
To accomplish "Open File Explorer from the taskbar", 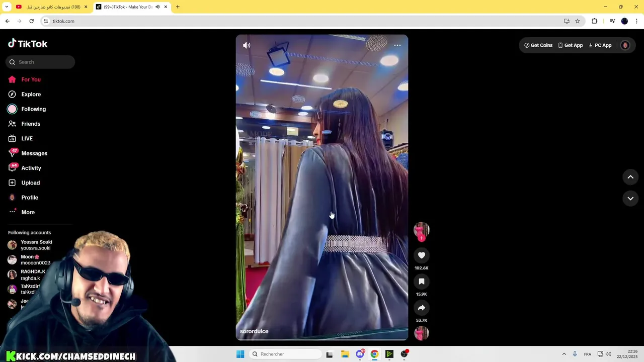I will click(345, 354).
